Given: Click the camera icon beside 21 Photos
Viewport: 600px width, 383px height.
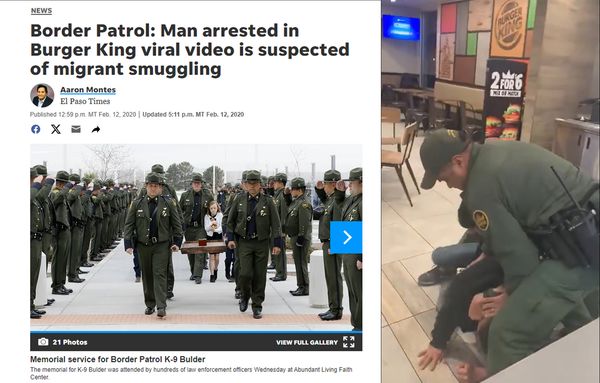Looking at the screenshot, I should (x=43, y=342).
